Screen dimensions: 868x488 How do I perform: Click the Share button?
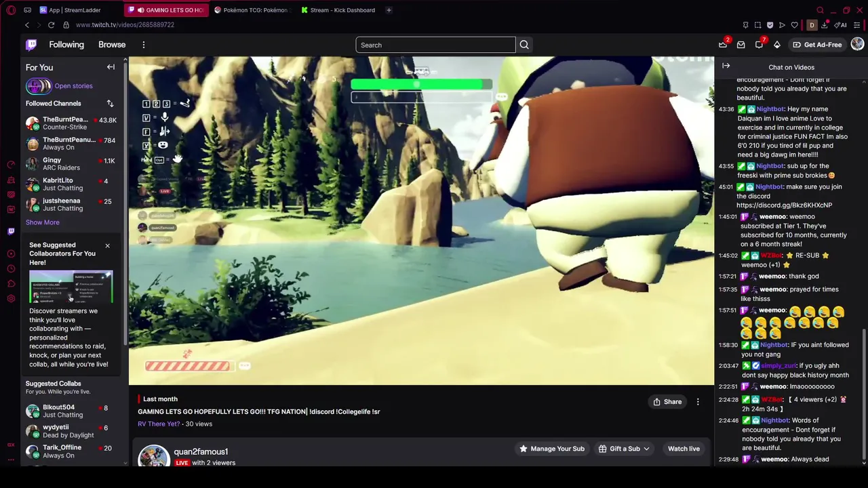click(x=667, y=402)
